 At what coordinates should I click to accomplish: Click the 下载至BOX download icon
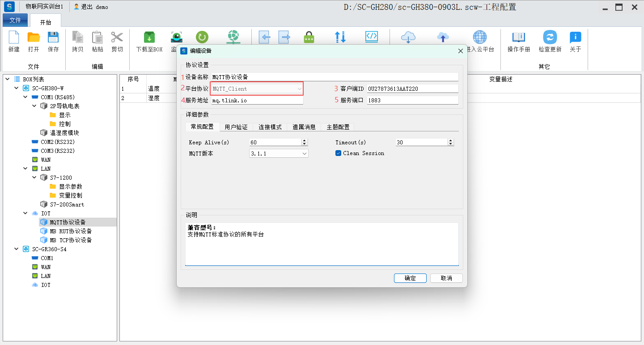(x=149, y=38)
